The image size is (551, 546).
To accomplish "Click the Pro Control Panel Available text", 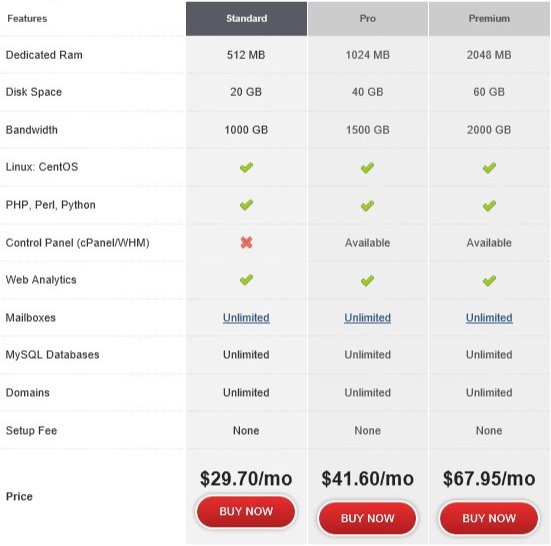I will pyautogui.click(x=368, y=243).
